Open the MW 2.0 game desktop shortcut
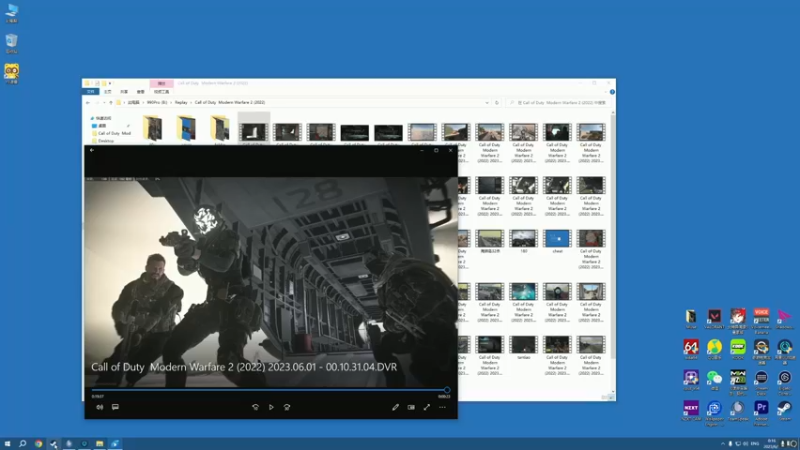Viewport: 800px width, 450px height. (x=738, y=382)
